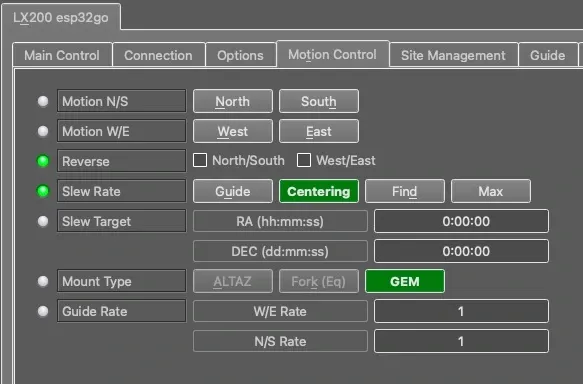The height and width of the screenshot is (384, 583).
Task: Go to the Site Management tab
Action: click(x=454, y=55)
